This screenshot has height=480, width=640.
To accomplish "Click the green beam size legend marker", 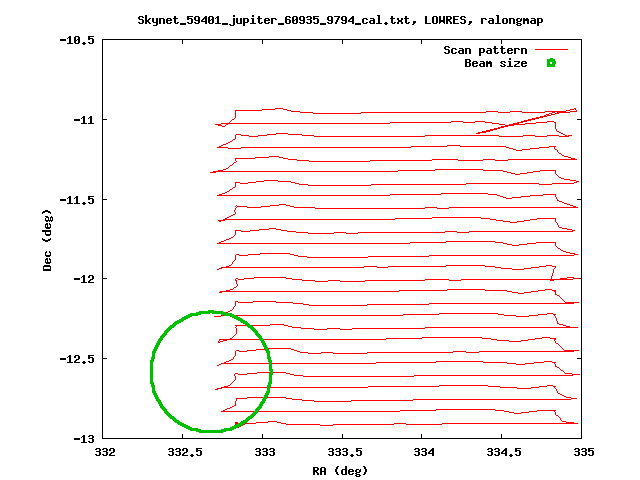I will tap(551, 63).
